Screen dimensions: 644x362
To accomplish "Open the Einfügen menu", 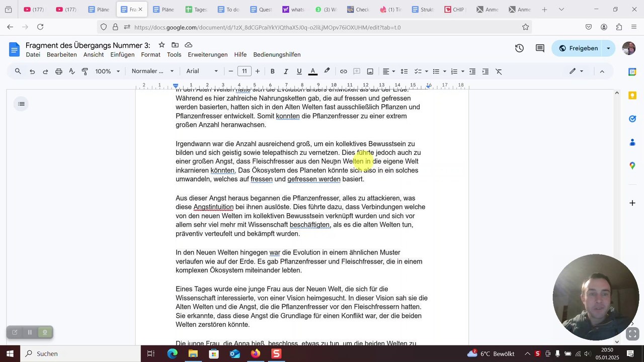I will coord(122,55).
